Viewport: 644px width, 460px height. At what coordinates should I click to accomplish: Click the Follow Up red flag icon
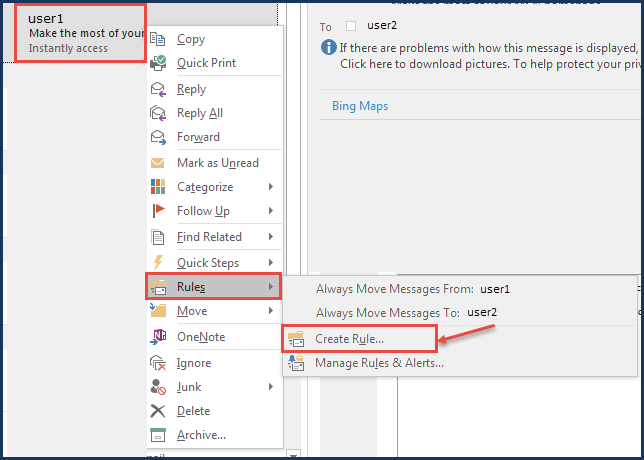coord(158,211)
